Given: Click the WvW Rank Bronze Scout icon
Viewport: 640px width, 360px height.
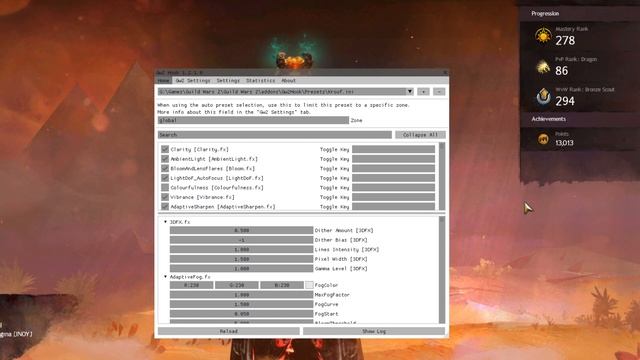Looking at the screenshot, I should click(x=543, y=97).
